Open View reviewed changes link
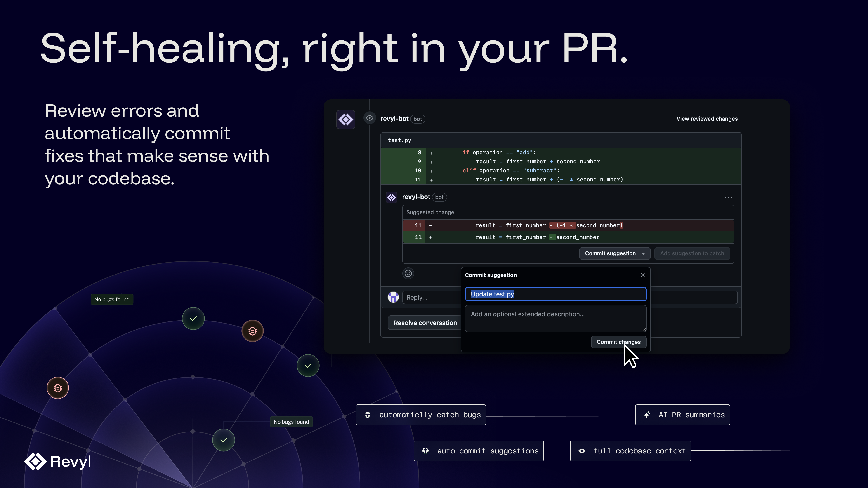868x488 pixels. click(707, 119)
